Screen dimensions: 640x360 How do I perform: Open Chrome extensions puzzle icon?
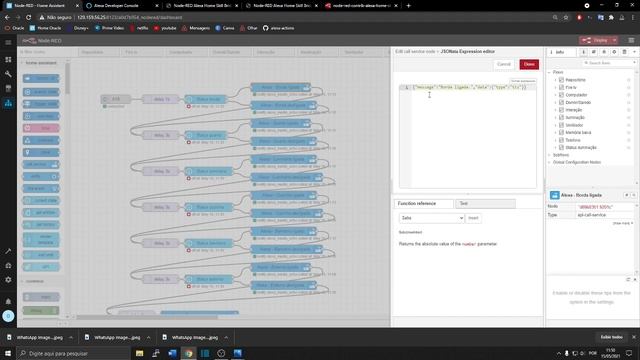coord(611,18)
